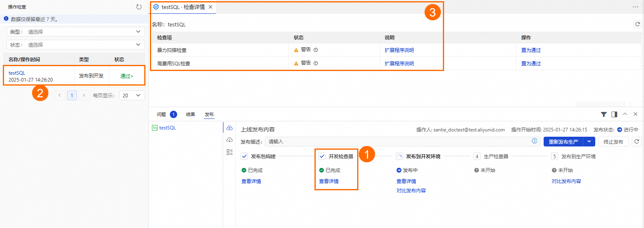The width and height of the screenshot is (644, 228).
Task: Open 查看详情 under 发布包构建
Action: 251,181
